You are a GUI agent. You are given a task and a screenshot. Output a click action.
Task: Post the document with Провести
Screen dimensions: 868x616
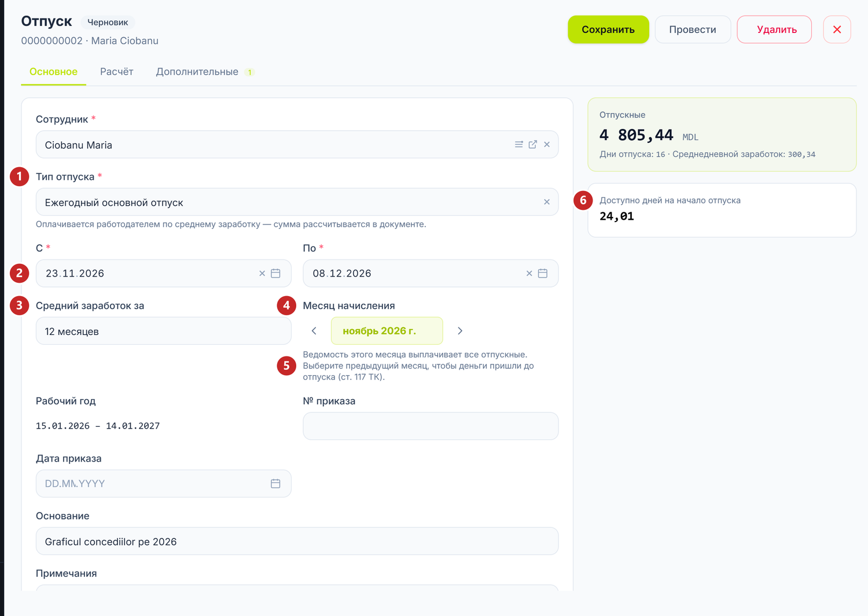[693, 29]
